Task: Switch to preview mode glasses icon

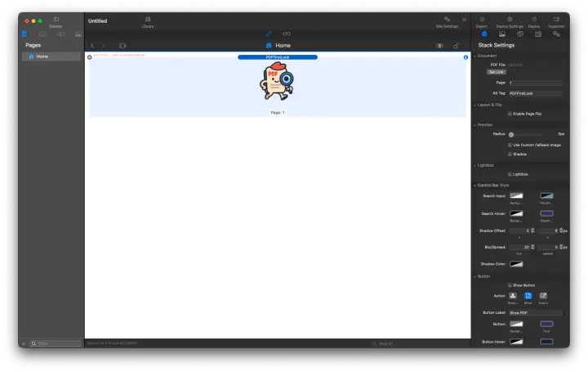Action: pyautogui.click(x=287, y=34)
